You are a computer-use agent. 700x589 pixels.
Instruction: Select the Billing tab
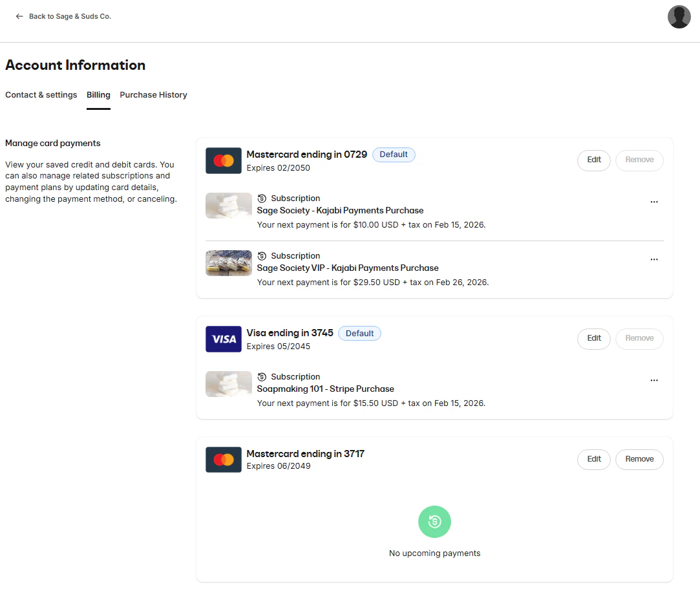pyautogui.click(x=98, y=94)
